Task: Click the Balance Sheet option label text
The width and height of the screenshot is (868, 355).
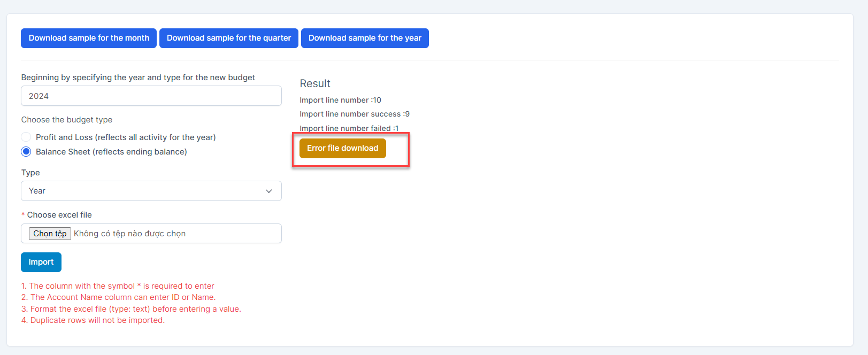Action: tap(111, 152)
